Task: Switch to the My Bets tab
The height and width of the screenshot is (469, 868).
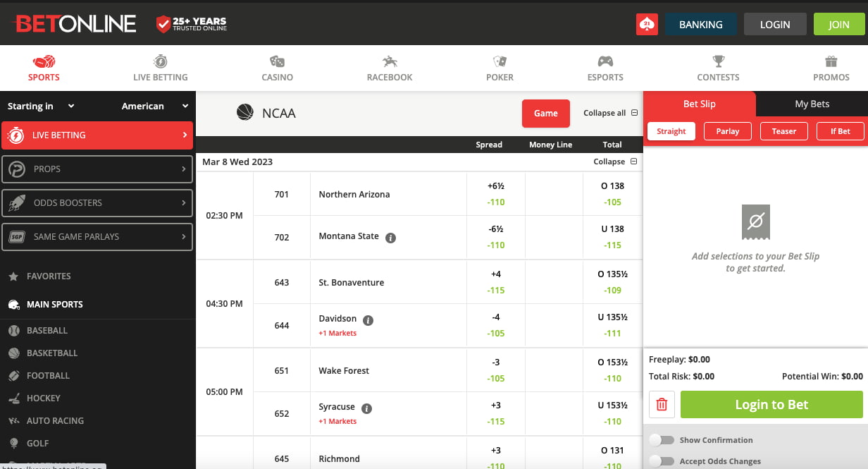Action: tap(812, 104)
